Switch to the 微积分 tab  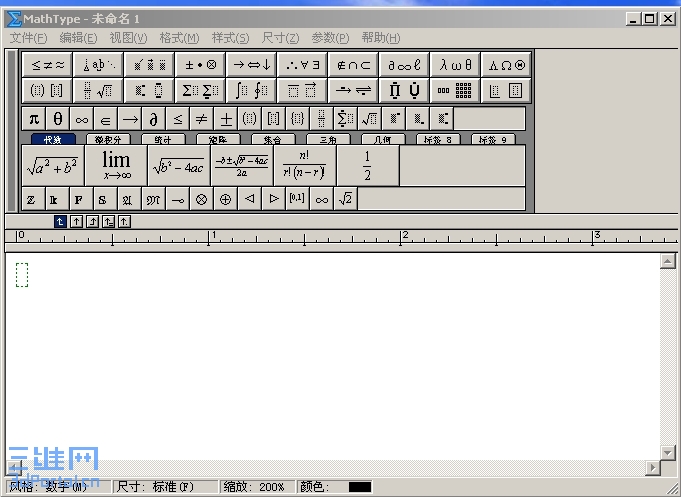coord(108,139)
